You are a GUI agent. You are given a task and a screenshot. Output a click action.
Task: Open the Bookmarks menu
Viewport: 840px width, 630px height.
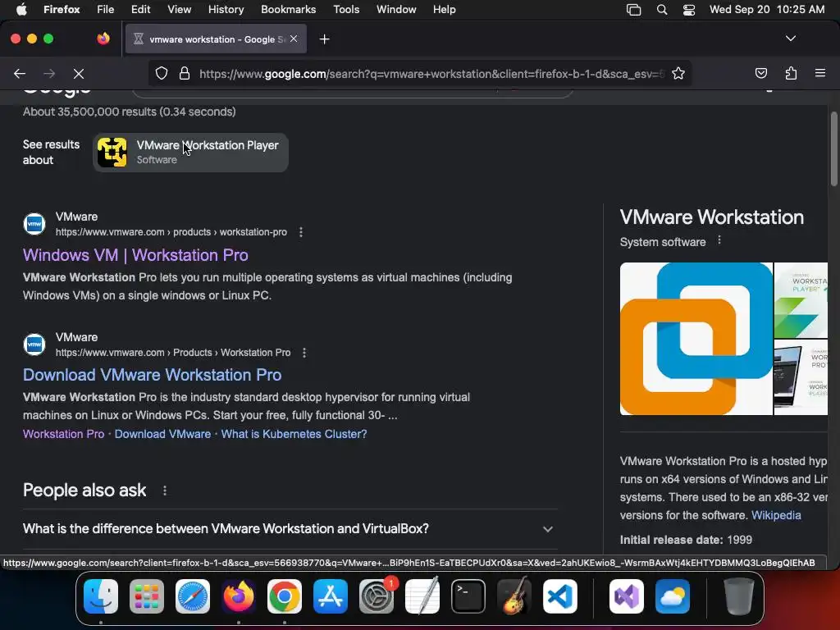(x=288, y=9)
